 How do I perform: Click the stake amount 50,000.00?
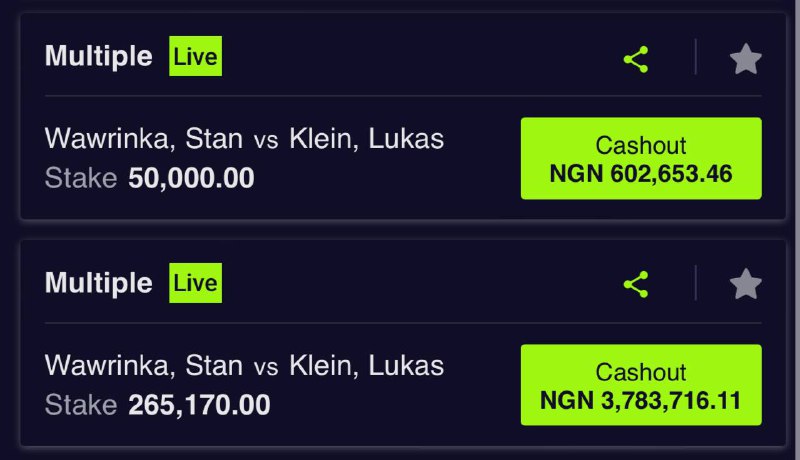click(x=191, y=179)
